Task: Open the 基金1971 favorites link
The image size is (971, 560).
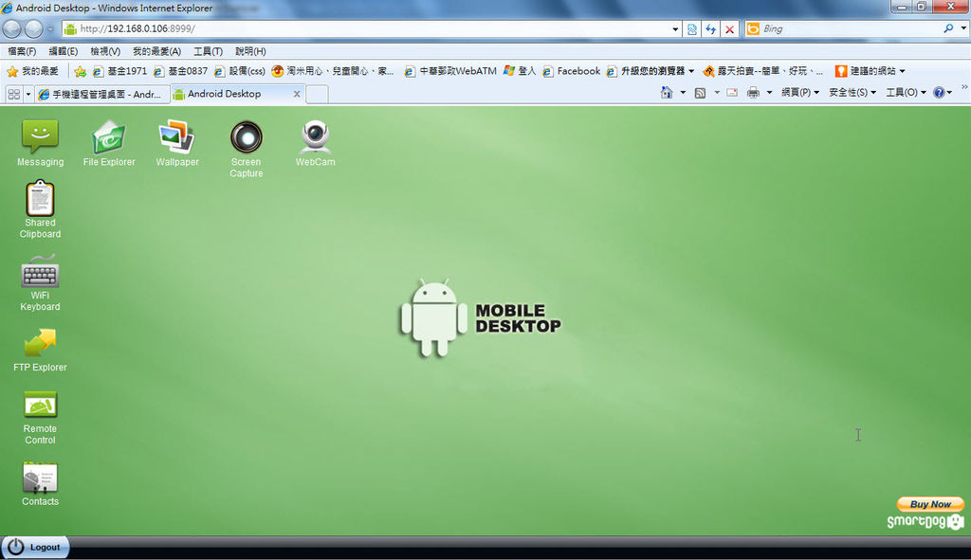Action: pyautogui.click(x=120, y=71)
